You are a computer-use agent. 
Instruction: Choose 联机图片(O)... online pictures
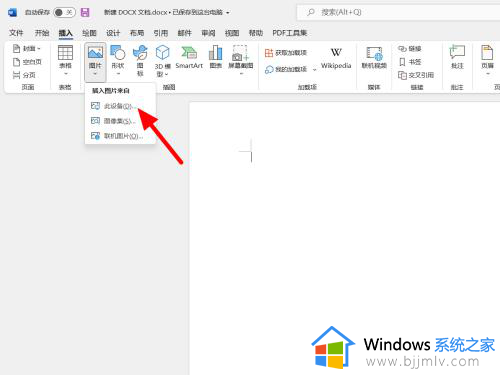point(120,136)
